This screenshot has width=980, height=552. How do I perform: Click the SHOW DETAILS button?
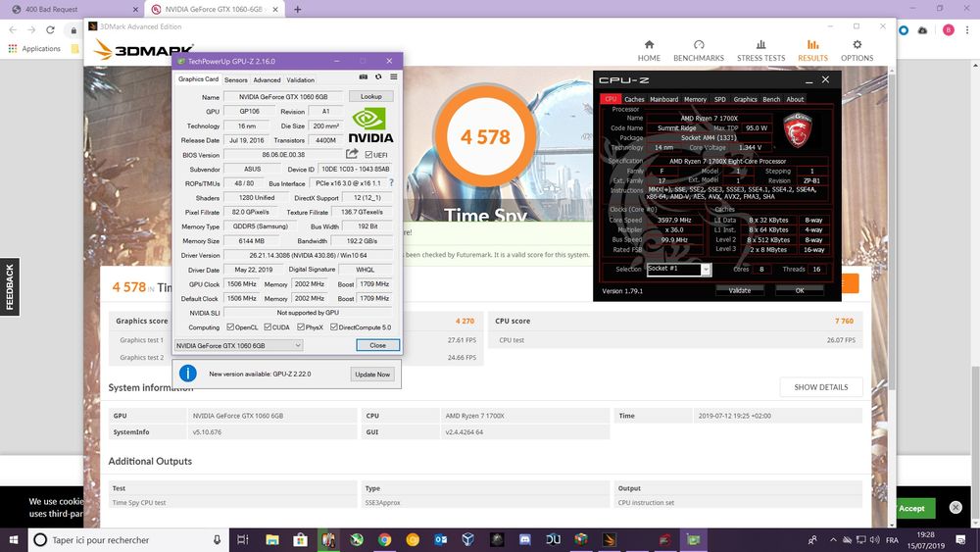click(820, 387)
